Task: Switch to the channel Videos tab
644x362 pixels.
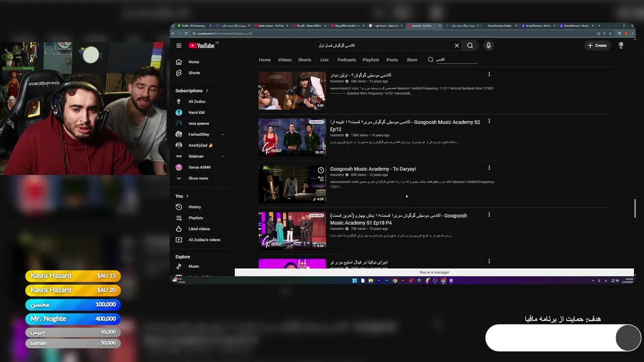Action: (x=285, y=60)
